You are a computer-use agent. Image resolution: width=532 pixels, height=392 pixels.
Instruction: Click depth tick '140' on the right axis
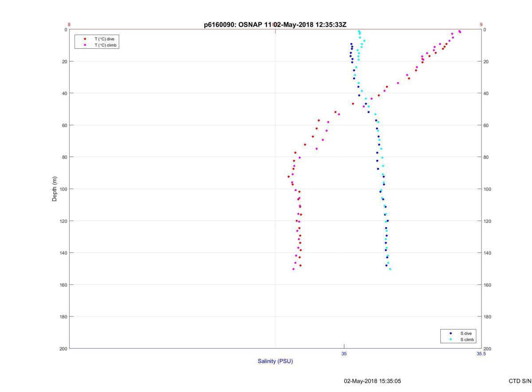tap(487, 253)
